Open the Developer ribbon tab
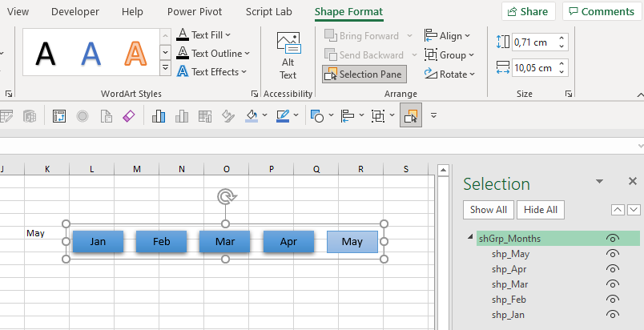644x330 pixels. tap(75, 11)
